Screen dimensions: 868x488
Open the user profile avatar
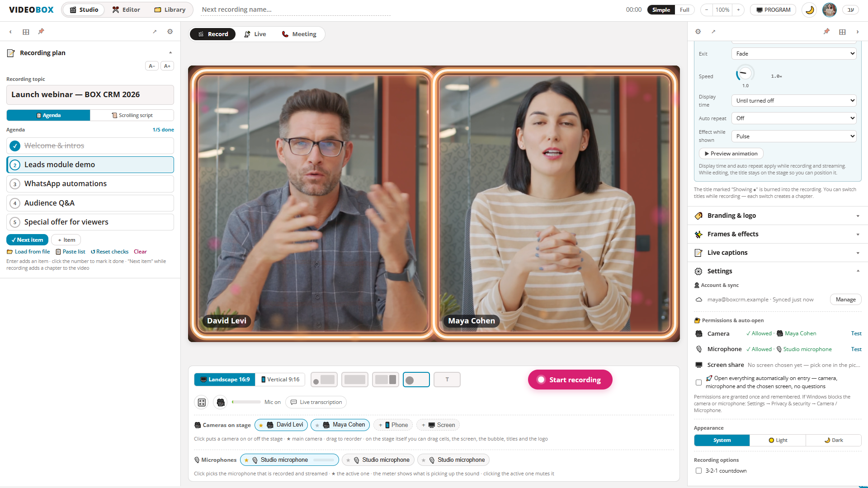coord(829,9)
